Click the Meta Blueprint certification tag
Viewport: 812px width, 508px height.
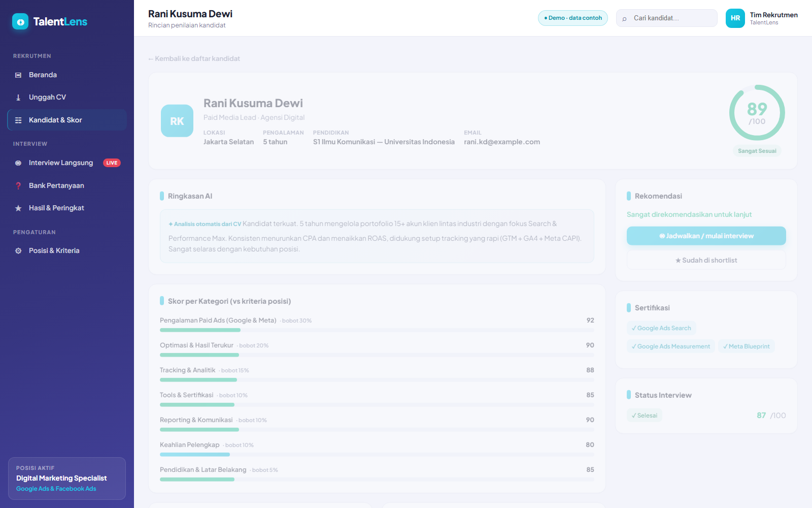(x=747, y=346)
